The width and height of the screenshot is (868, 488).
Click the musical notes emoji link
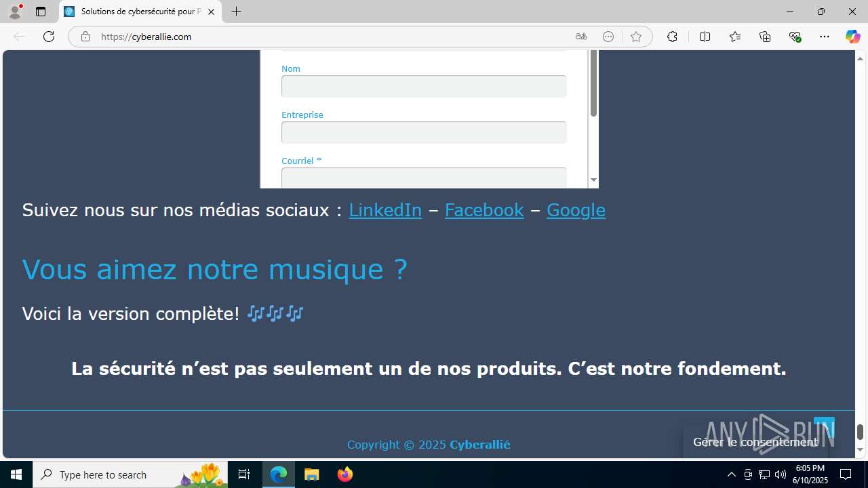[275, 313]
